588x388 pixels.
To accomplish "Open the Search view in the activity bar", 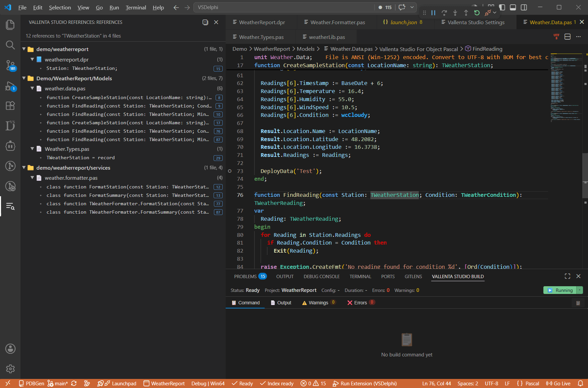I will click(x=10, y=45).
